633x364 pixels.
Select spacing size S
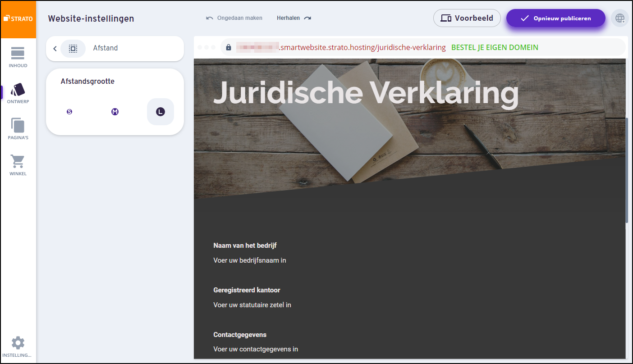click(x=69, y=111)
